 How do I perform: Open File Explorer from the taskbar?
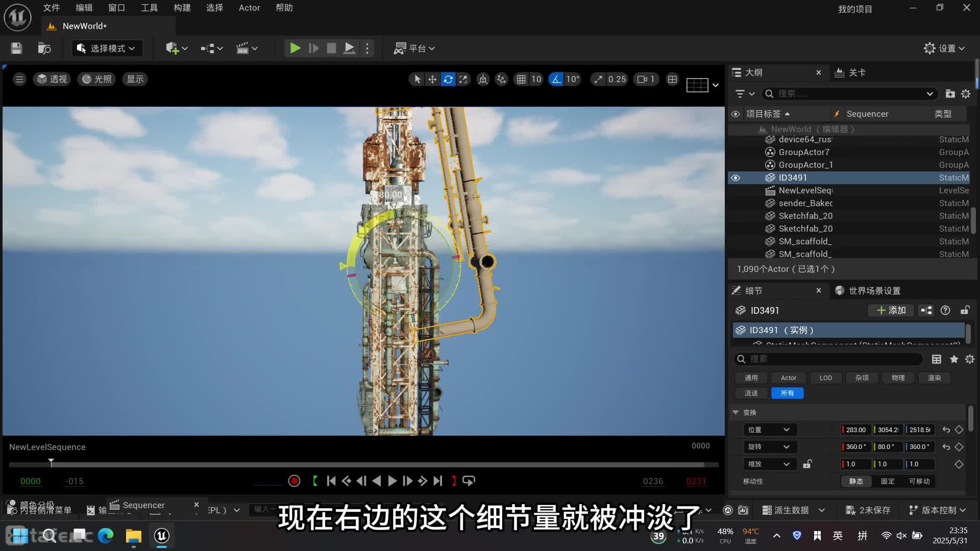point(133,536)
